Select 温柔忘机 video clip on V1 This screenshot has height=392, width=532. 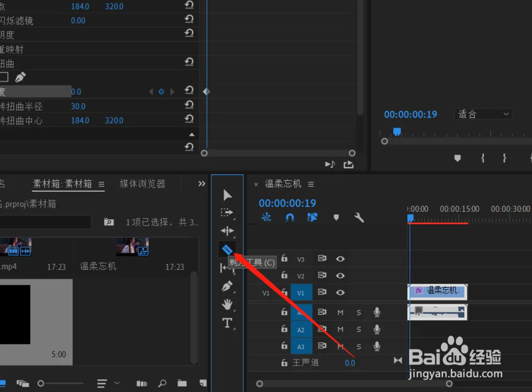tap(437, 292)
